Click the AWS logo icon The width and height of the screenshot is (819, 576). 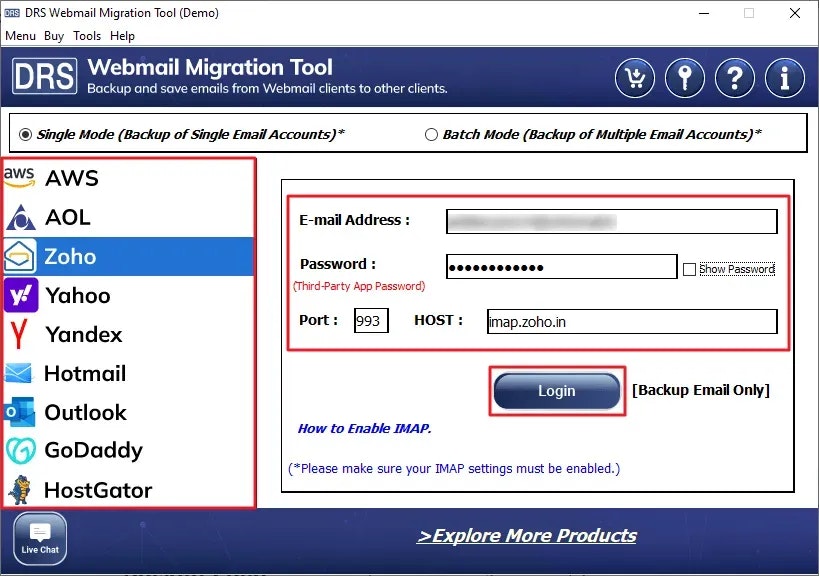[x=19, y=178]
